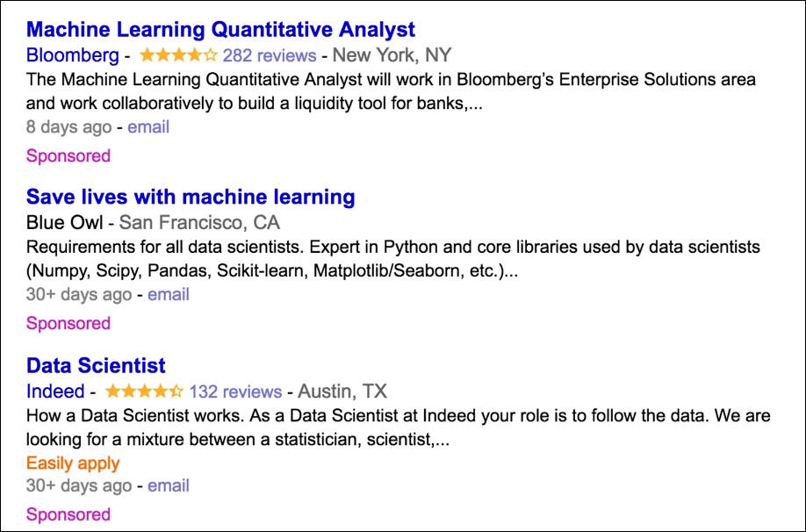Click the Indeed star rating icons
806x532 pixels.
click(x=144, y=392)
